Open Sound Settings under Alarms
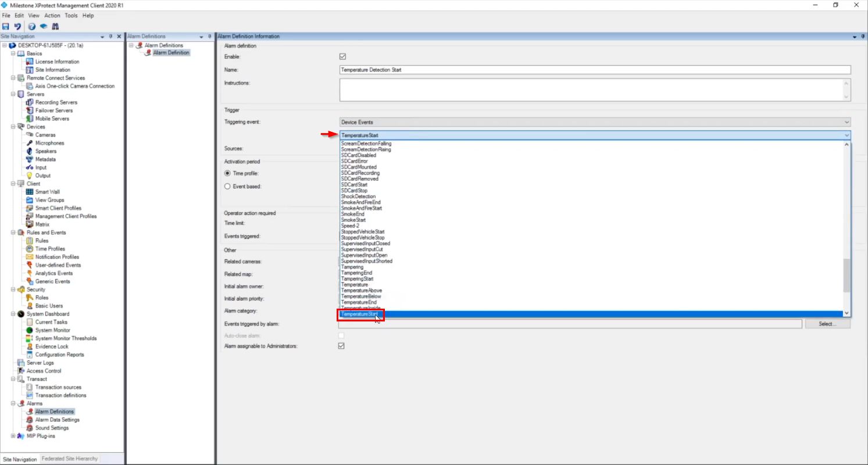This screenshot has width=868, height=465. pos(52,428)
